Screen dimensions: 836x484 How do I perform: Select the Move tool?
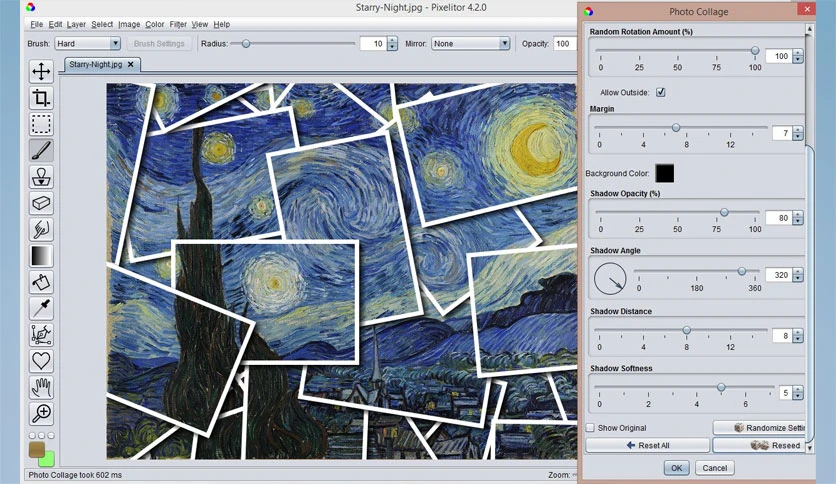[41, 71]
